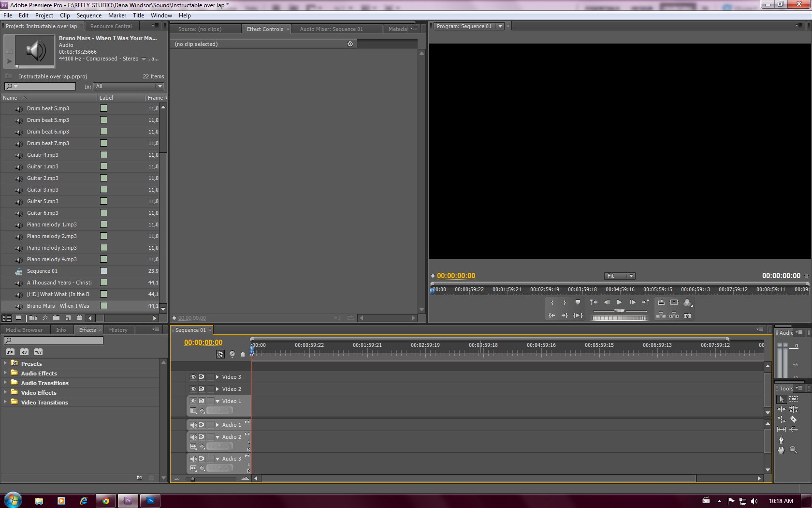
Task: Collapse the Video 1 track
Action: click(217, 401)
